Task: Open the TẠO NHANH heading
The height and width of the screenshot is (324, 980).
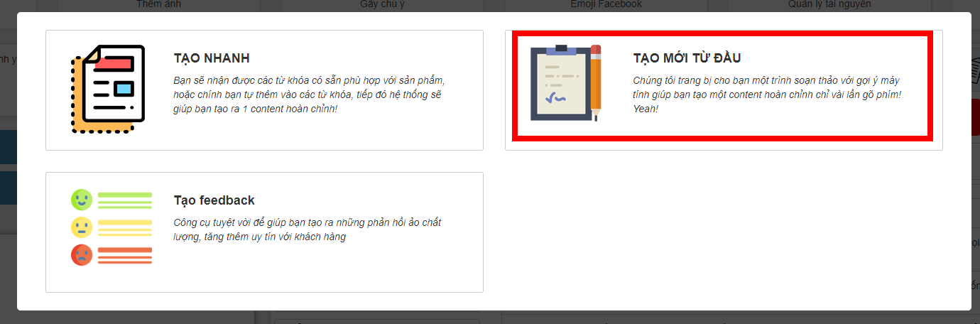Action: click(212, 58)
